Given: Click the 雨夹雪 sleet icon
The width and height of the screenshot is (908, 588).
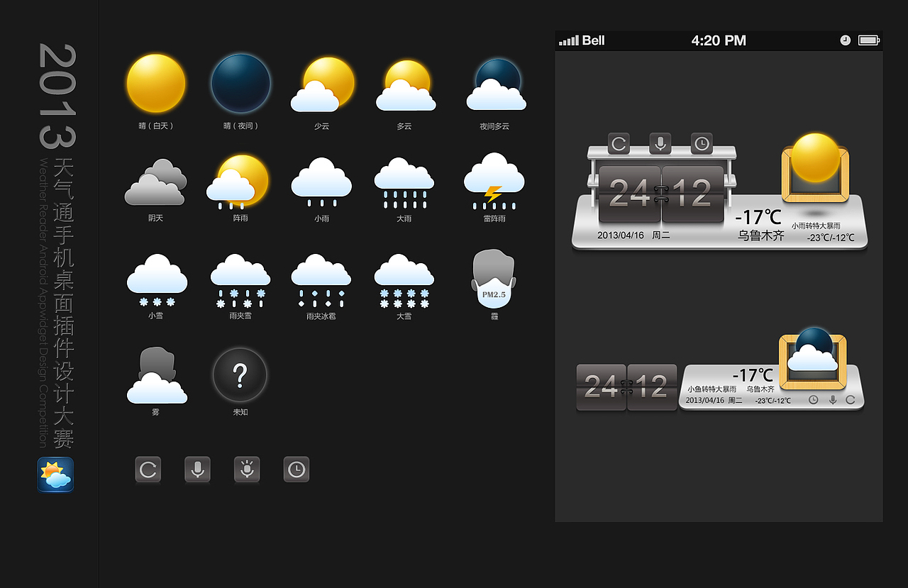Looking at the screenshot, I should (240, 281).
